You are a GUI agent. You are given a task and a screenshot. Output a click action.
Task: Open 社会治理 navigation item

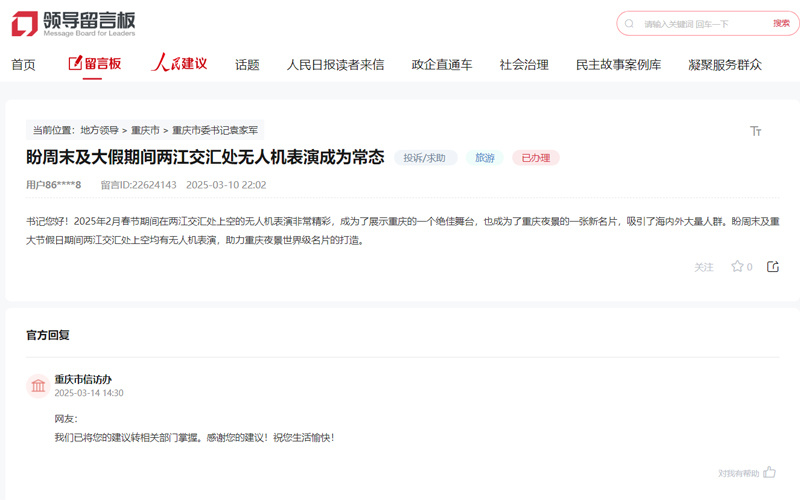tap(524, 65)
